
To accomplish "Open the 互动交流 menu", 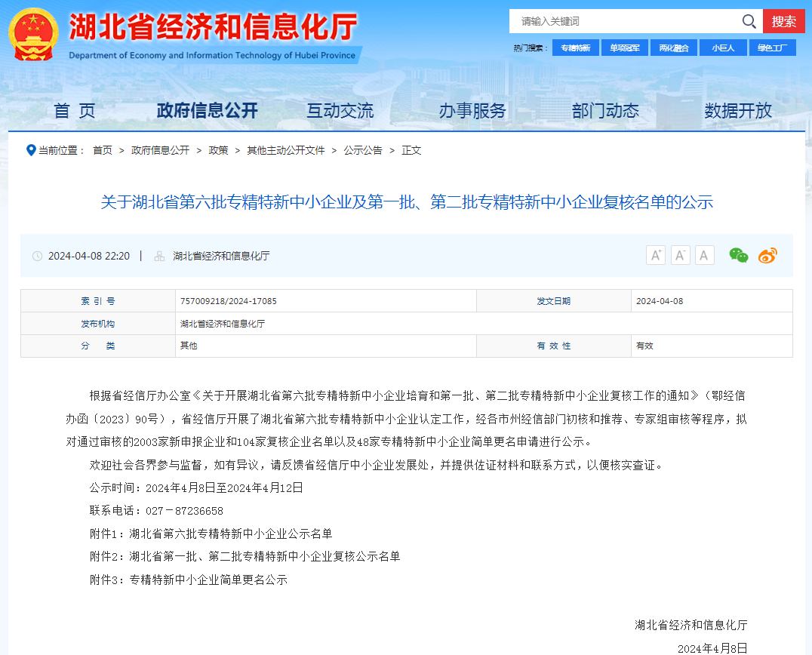I will (x=341, y=110).
